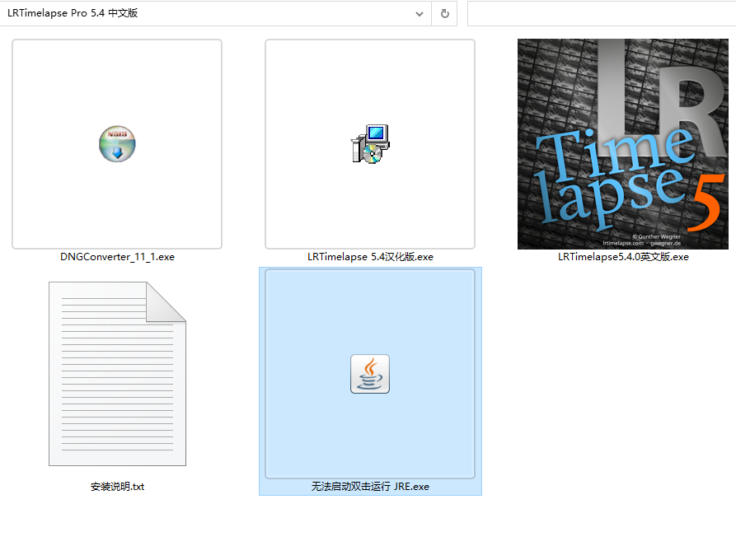Click the LRTimelapse Pro 5.4 中文版 address path

pos(73,13)
